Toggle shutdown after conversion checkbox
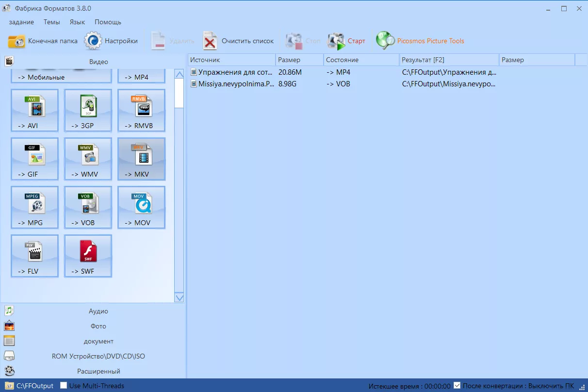588x392 pixels. coord(457,386)
